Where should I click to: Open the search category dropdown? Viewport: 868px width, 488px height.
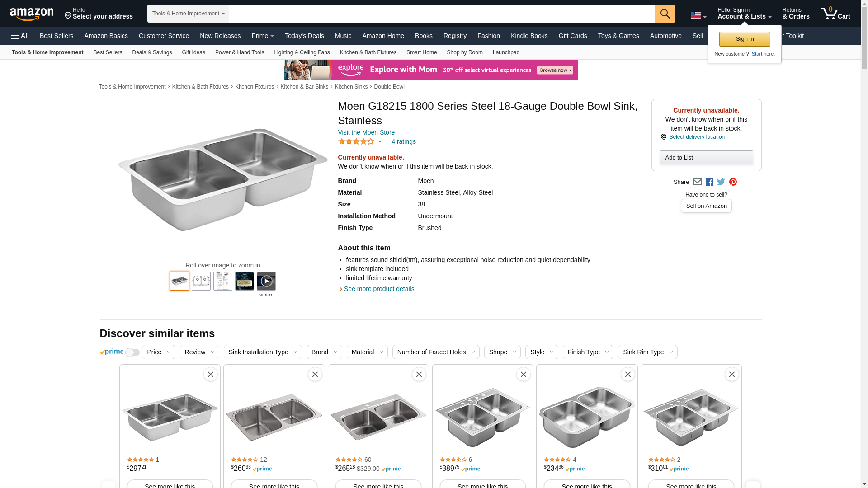pos(188,14)
